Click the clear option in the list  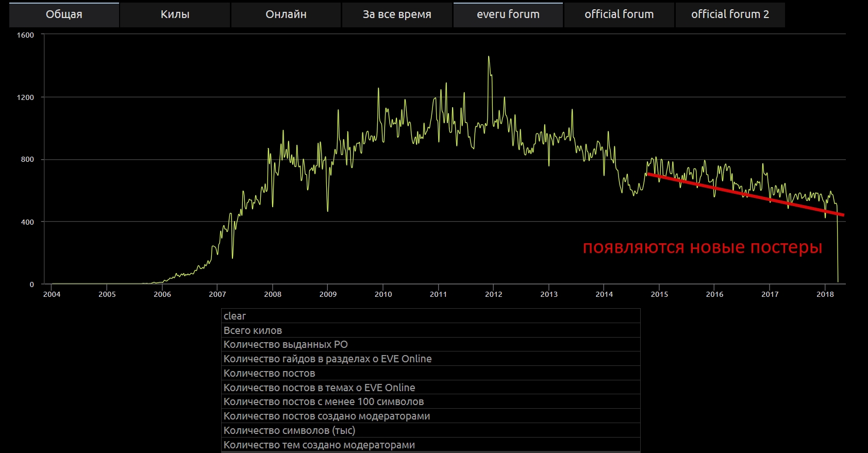pos(431,316)
